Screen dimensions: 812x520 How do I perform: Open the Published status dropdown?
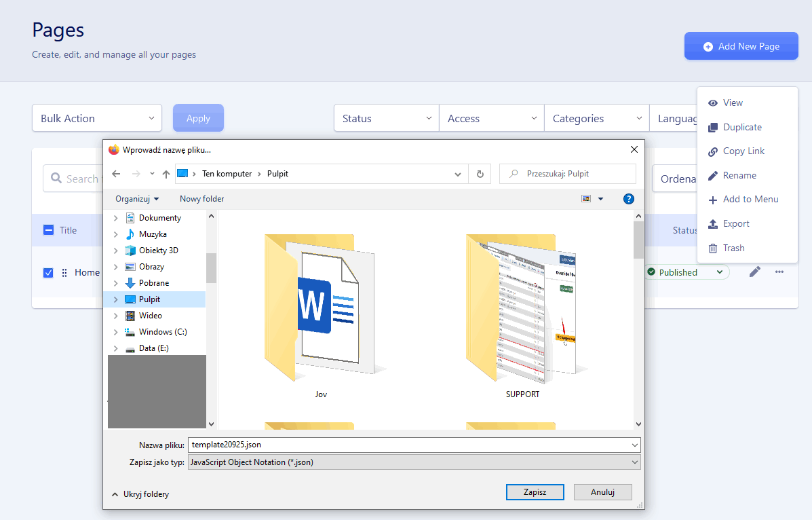[686, 272]
